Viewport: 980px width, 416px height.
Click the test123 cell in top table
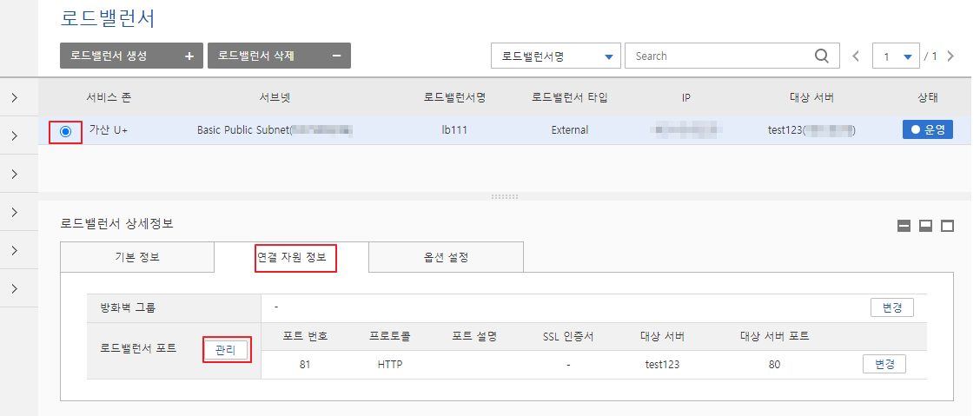point(811,130)
